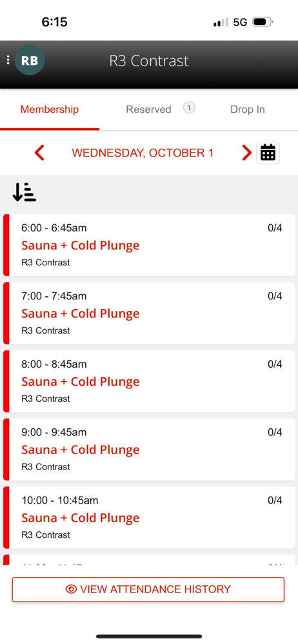Advance to next day with right arrow

click(246, 153)
